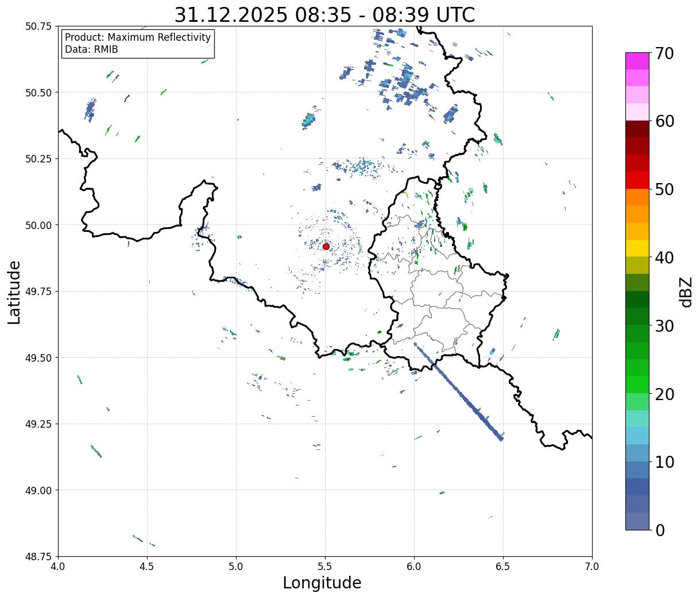This screenshot has width=700, height=597.
Task: Pick the bottom blue-grey 0 dBZ swatch
Action: click(x=637, y=521)
